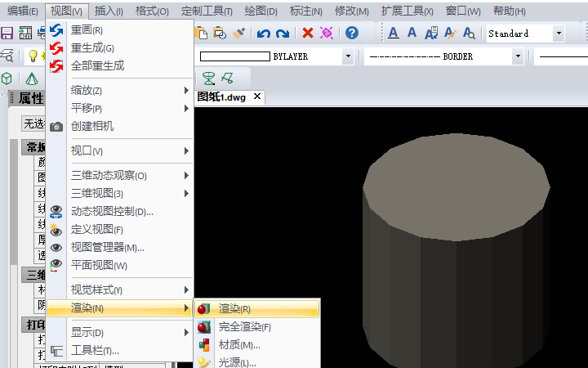Close the 视图(V) menu
The height and width of the screenshot is (368, 588).
[x=66, y=11]
